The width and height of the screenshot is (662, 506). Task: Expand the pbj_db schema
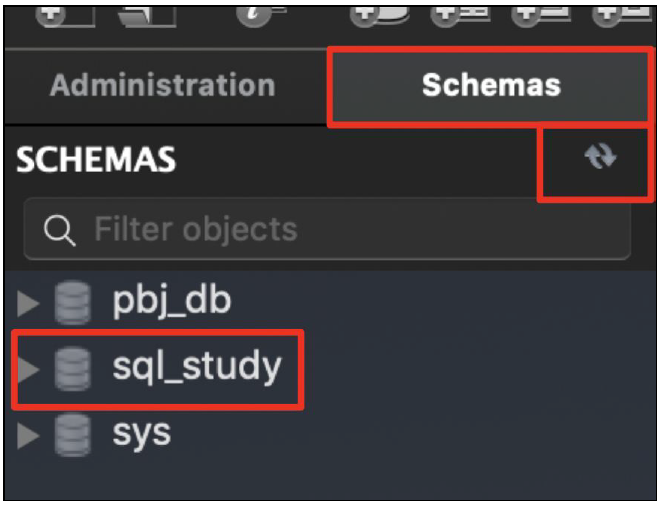pyautogui.click(x=28, y=303)
